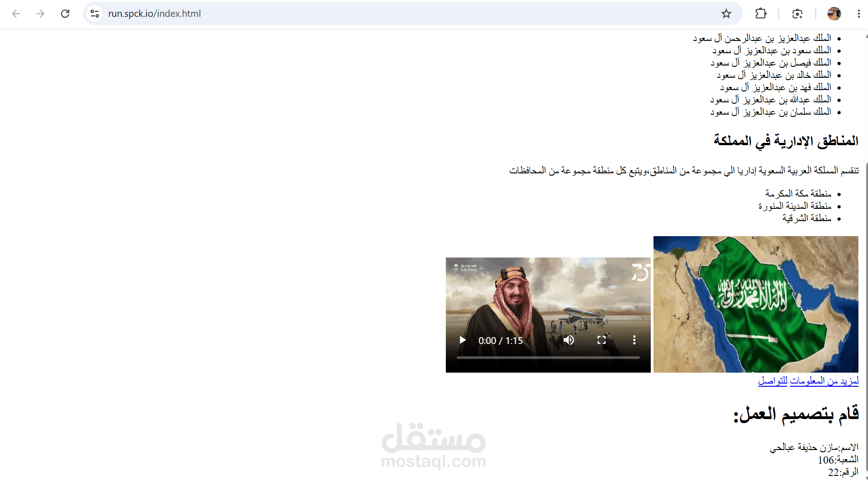Screen dimensions: 868x480
Task: Click the video time display 0:00 / 1:15
Action: 500,340
